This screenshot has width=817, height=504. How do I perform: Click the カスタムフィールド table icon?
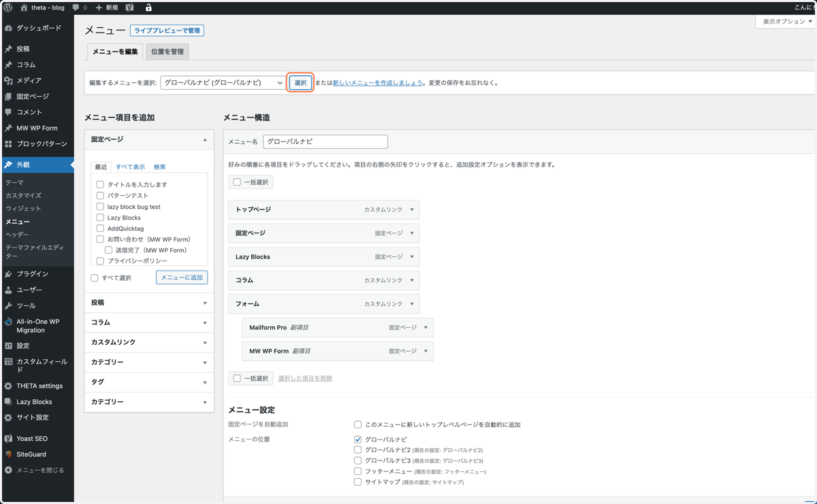[8, 361]
